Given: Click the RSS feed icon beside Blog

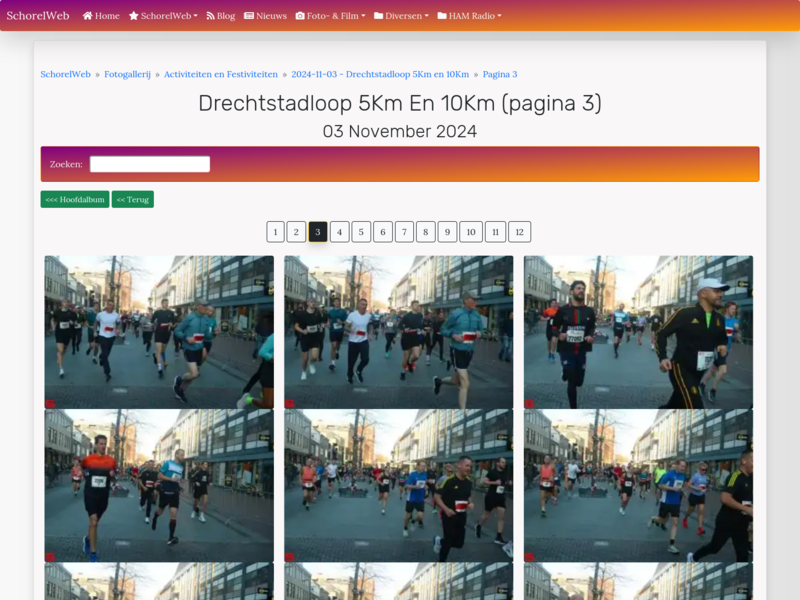Looking at the screenshot, I should pos(210,16).
